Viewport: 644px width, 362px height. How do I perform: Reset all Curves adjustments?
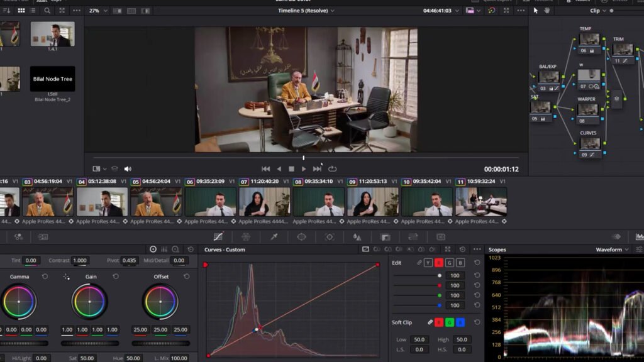(x=462, y=249)
